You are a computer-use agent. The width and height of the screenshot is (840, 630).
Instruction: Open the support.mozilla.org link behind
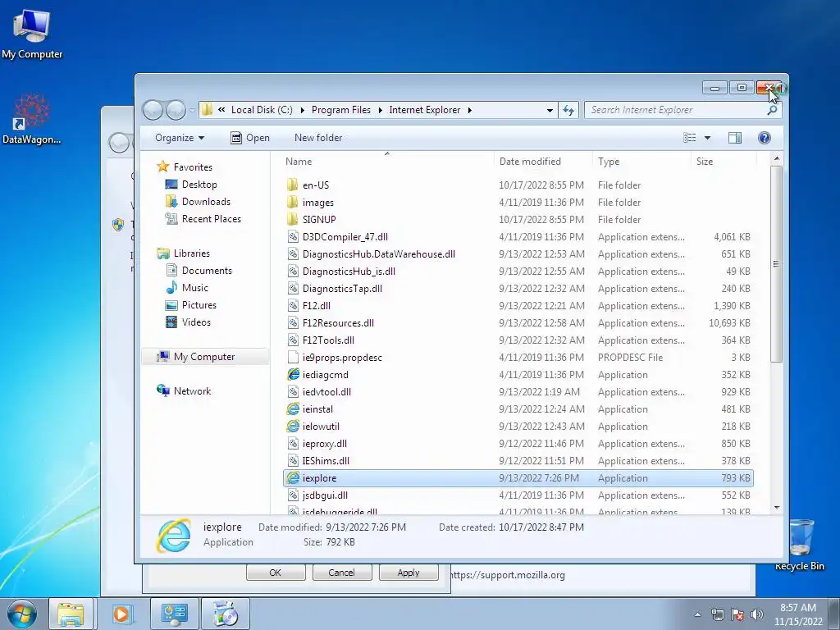[x=508, y=575]
